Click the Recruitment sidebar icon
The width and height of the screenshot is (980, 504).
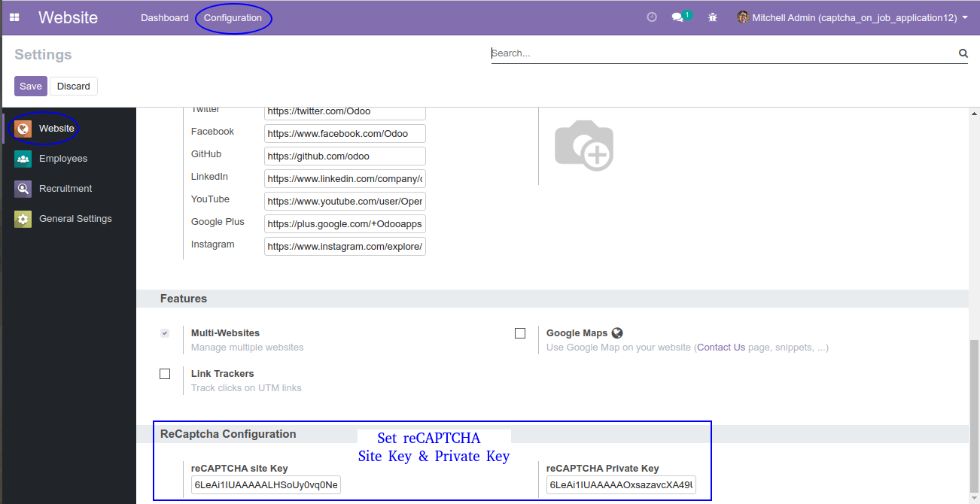point(23,189)
